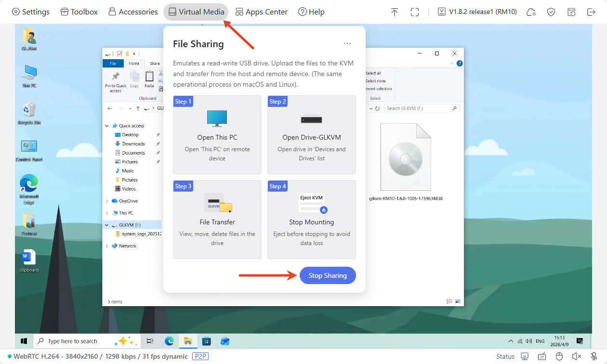Select the Step 4 Stop Mounting card
The image size is (607, 364).
click(x=312, y=220)
